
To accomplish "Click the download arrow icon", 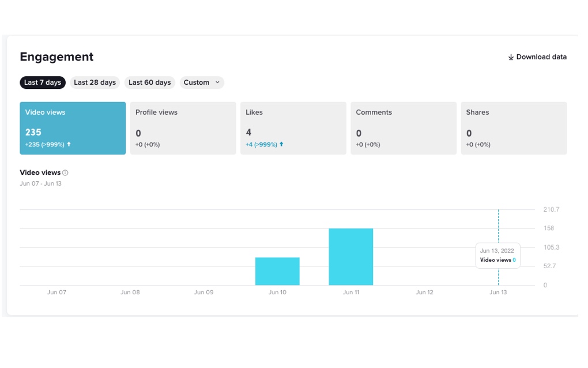I will coord(511,57).
